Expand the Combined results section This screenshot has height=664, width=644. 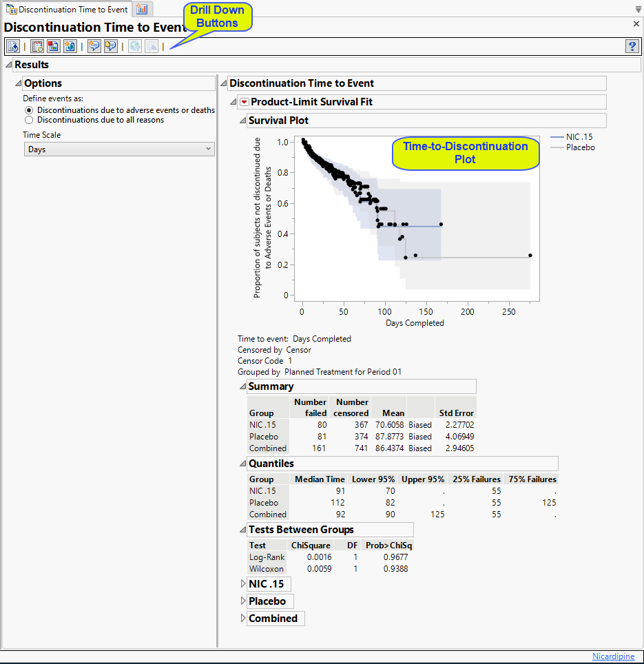click(243, 619)
